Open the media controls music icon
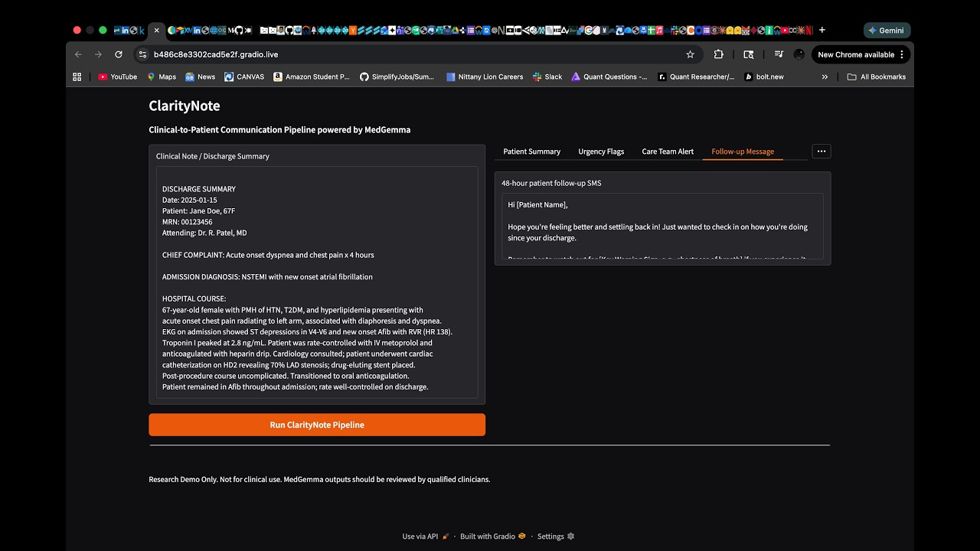Image resolution: width=980 pixels, height=551 pixels. 779,54
